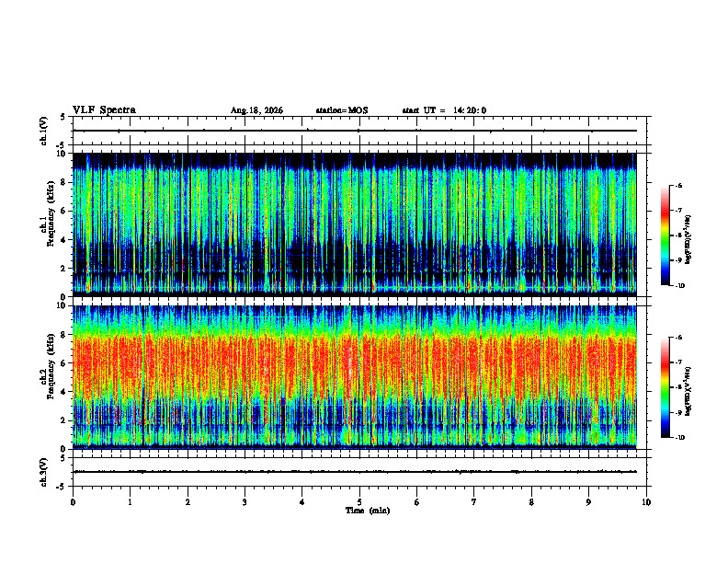
Task: Click the 'start UT = 14:20: 0' text
Action: [x=444, y=110]
